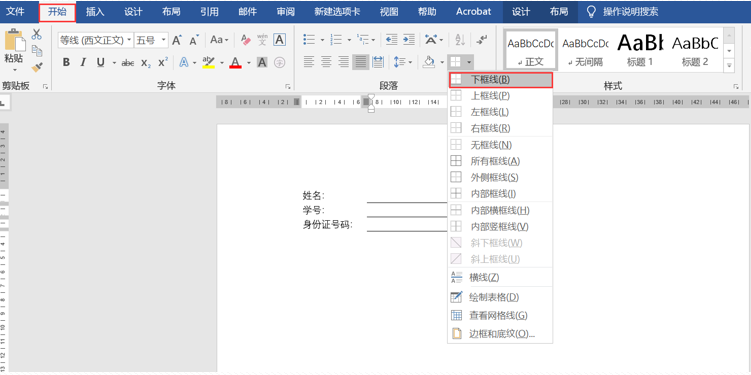Clear all formatting eraser icon
Image resolution: width=751 pixels, height=375 pixels.
(245, 40)
